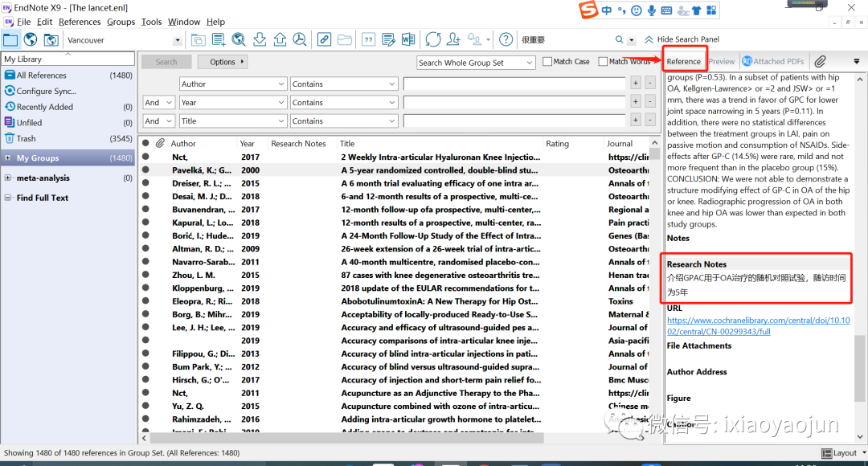The image size is (868, 466).
Task: Click the Online Search magnifier globe icon
Action: pos(239,40)
